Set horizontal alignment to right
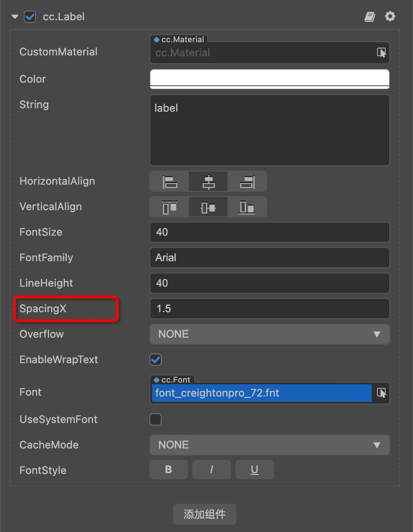This screenshot has height=532, width=413. [247, 182]
